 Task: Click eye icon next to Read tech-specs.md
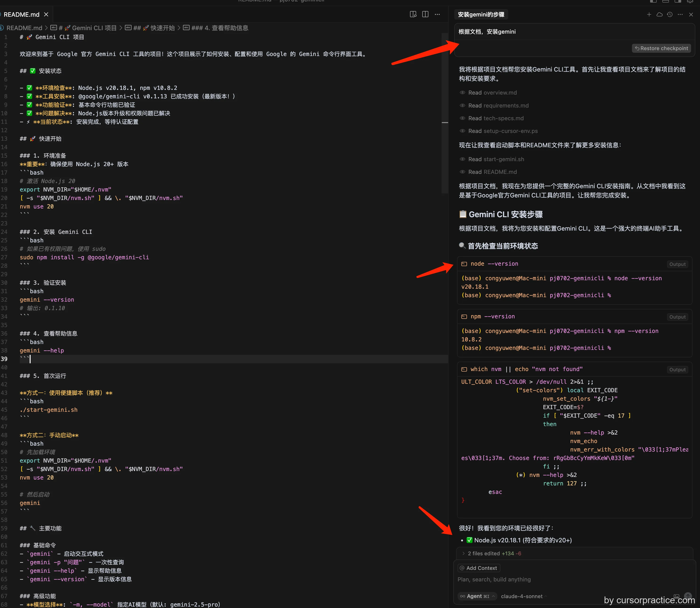[x=462, y=118]
